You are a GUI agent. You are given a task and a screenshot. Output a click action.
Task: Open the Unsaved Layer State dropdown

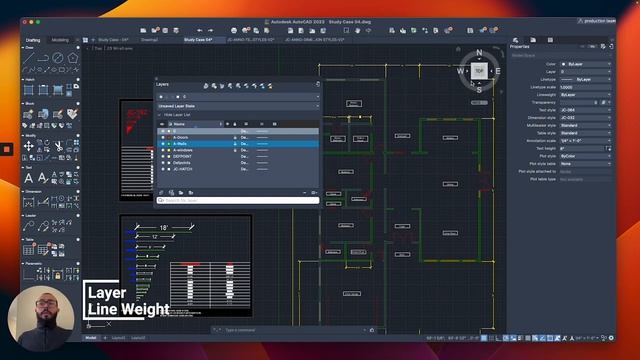point(238,106)
